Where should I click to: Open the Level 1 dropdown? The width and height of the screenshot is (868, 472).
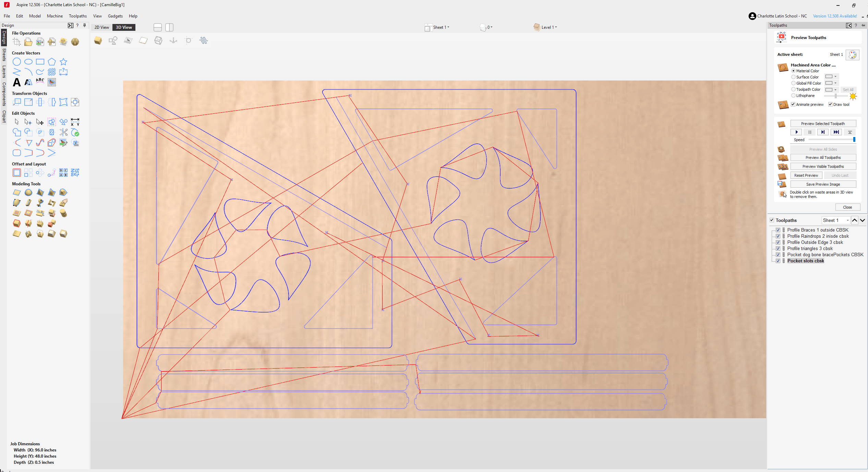click(x=548, y=27)
